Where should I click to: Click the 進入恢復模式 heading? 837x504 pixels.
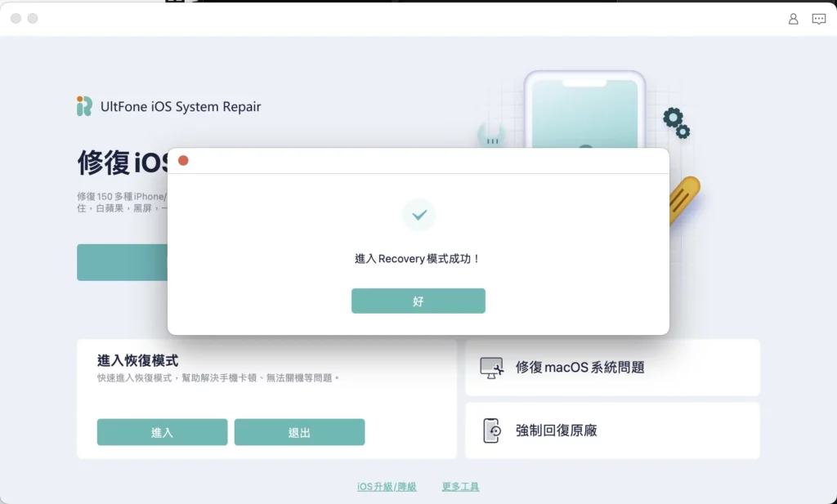137,360
